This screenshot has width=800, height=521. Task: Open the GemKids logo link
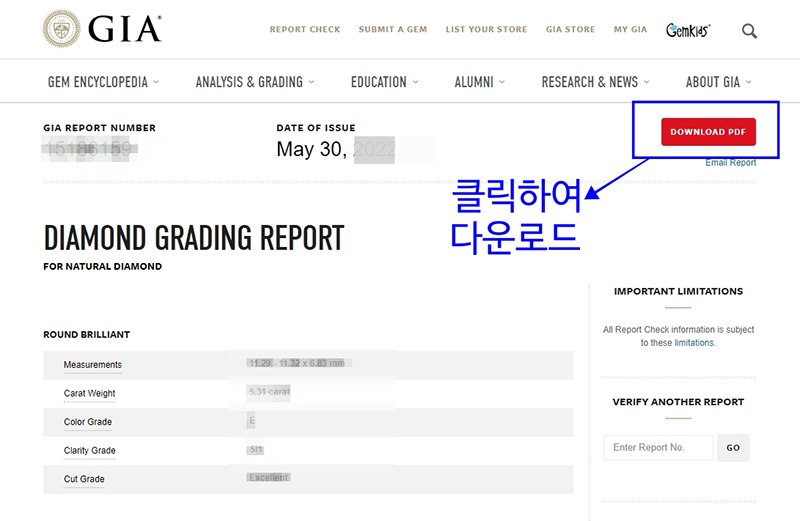pyautogui.click(x=688, y=31)
